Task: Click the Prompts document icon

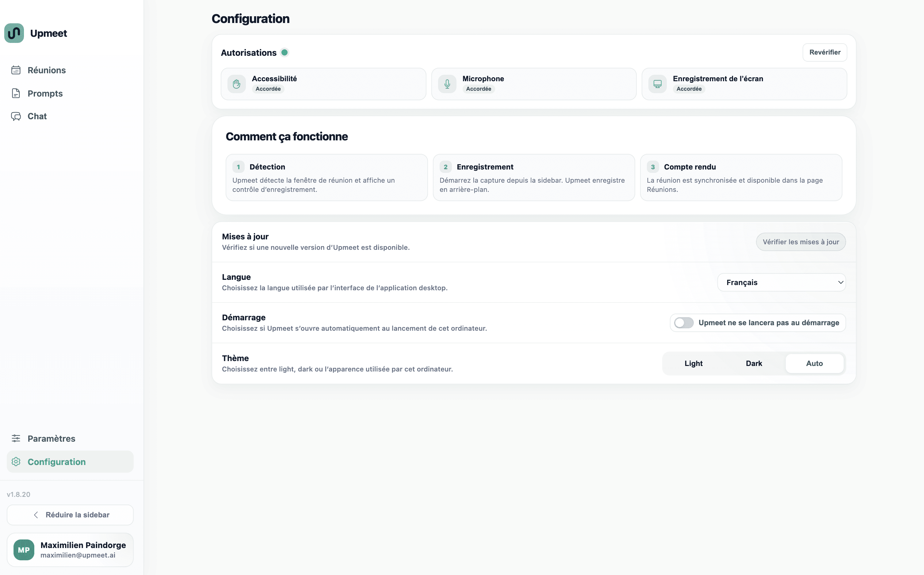Action: (16, 93)
